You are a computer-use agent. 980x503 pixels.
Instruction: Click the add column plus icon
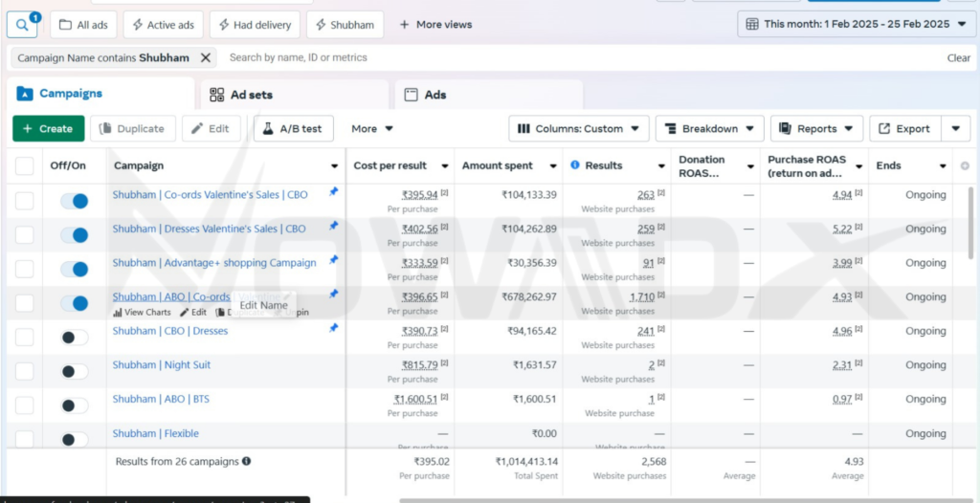[x=965, y=166]
